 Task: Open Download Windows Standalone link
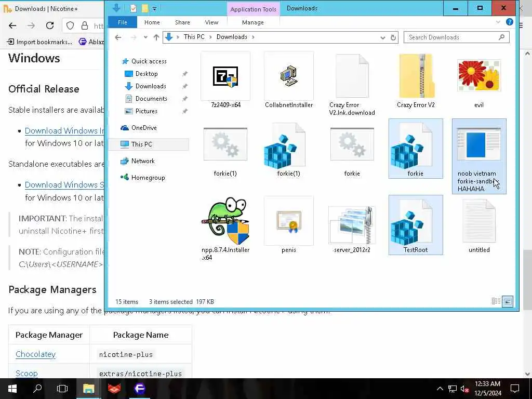pyautogui.click(x=64, y=185)
